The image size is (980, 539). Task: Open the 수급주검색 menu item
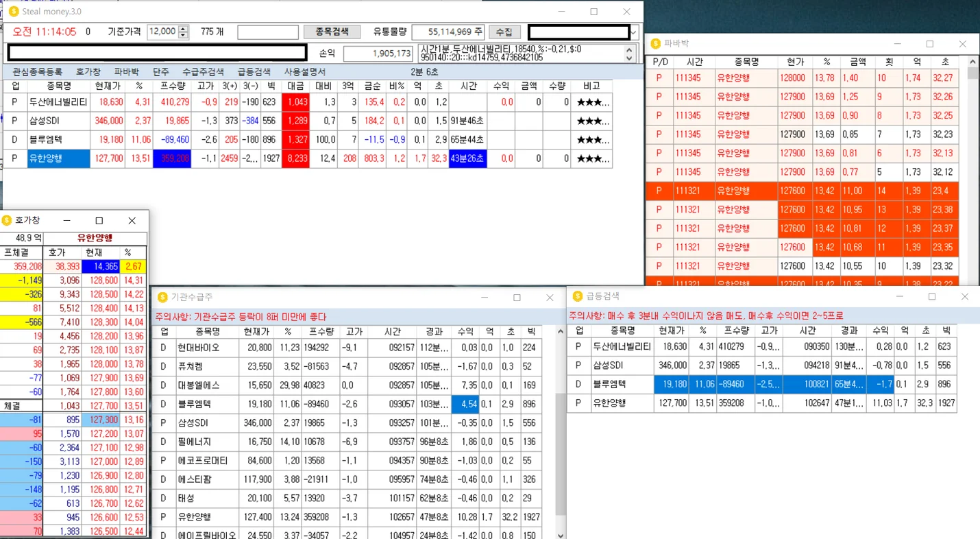click(203, 71)
